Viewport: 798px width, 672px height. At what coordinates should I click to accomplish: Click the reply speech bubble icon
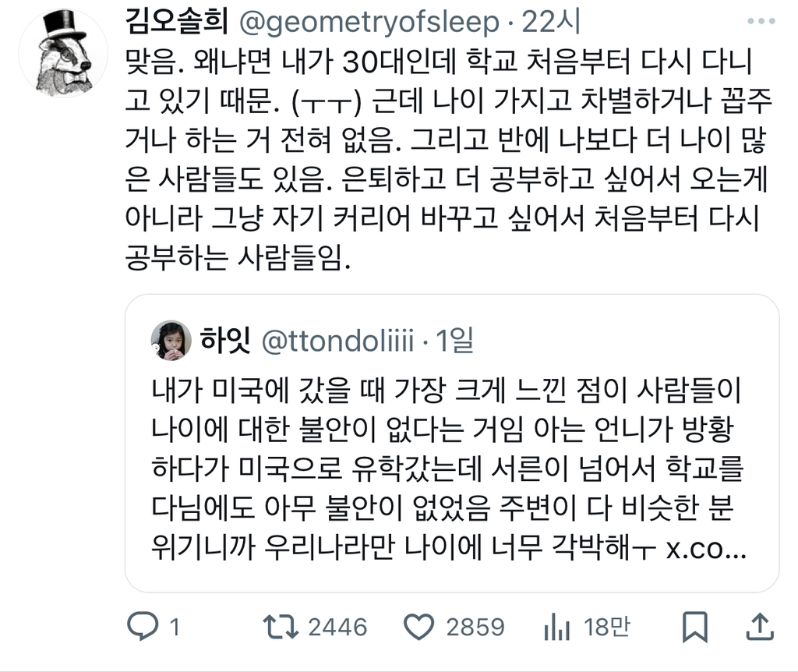click(x=142, y=626)
